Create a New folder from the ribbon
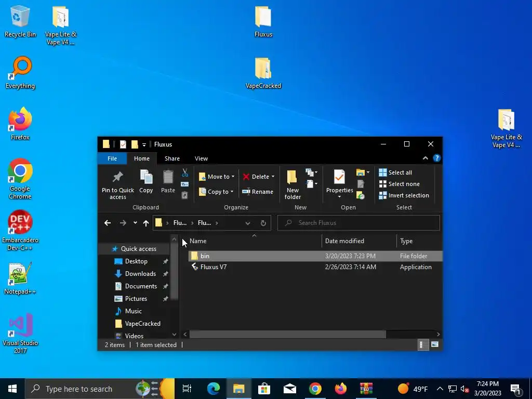This screenshot has width=532, height=399. [292, 185]
